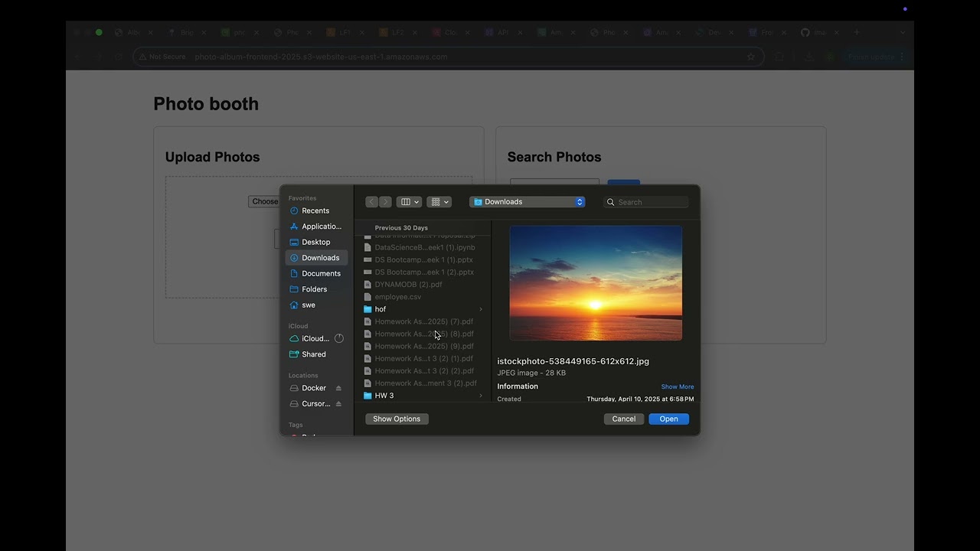Select Homework As...2025) (9).pdf file
The height and width of the screenshot is (551, 980).
[423, 346]
